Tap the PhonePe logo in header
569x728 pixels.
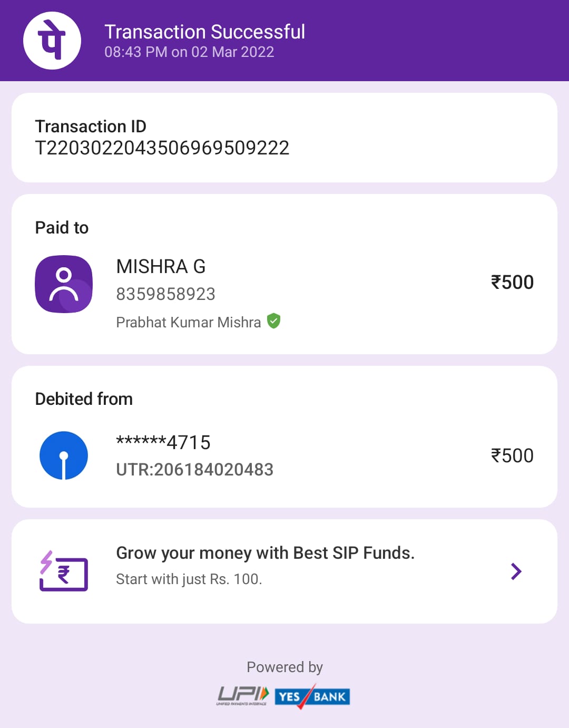(x=52, y=41)
